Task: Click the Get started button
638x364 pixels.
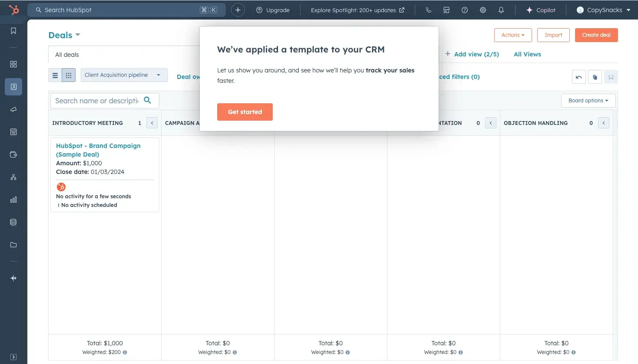Action: point(245,112)
